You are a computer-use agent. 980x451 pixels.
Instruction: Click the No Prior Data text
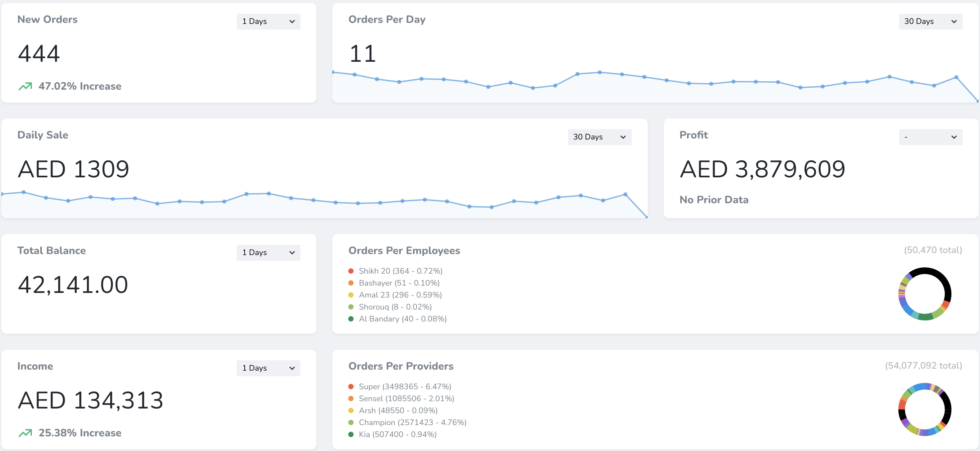coord(714,200)
